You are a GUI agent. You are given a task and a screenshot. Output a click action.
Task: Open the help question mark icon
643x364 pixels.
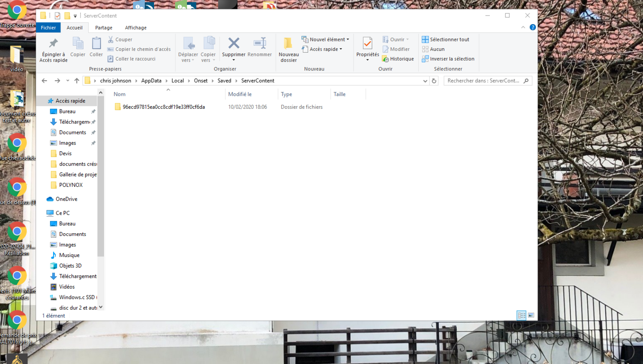pos(532,27)
